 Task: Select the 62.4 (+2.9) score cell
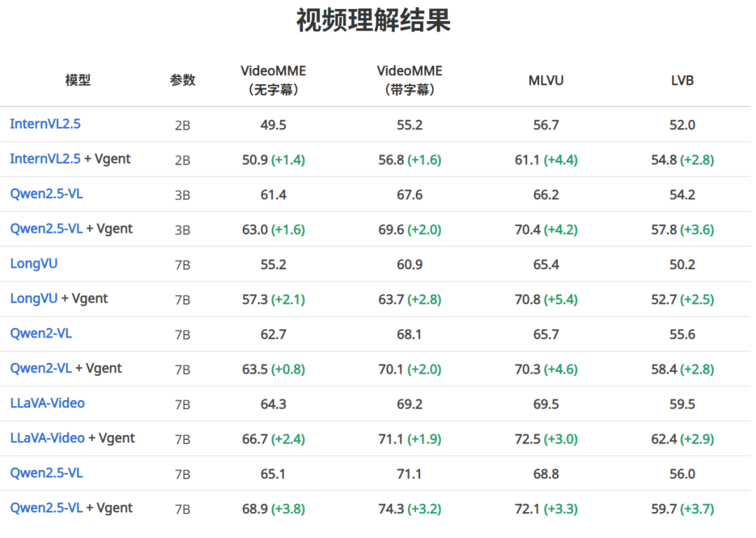[x=682, y=439]
